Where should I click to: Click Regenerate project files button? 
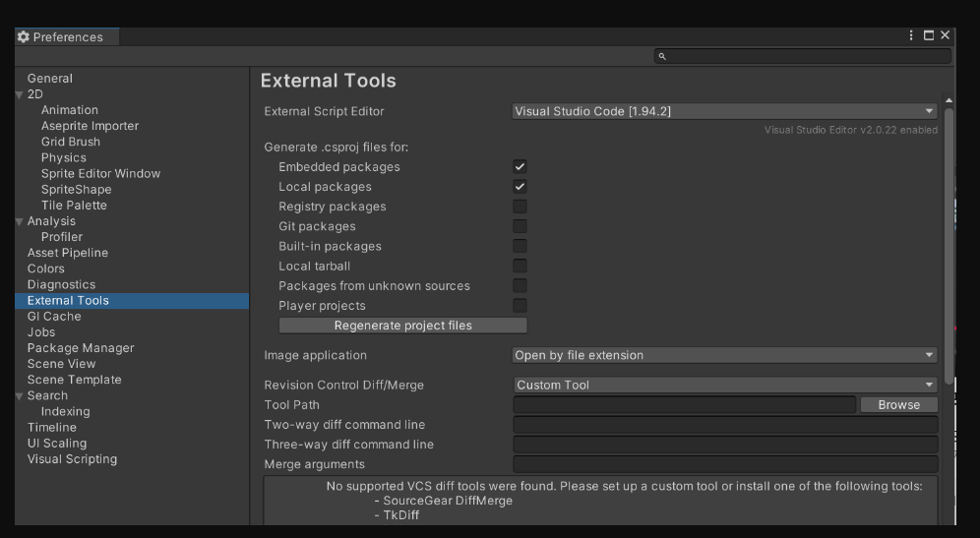(403, 326)
